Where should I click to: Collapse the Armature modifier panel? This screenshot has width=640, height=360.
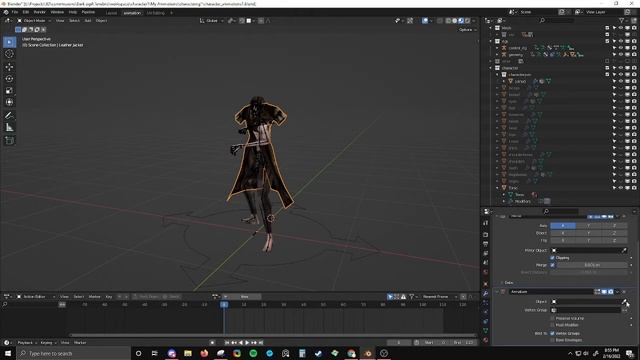tap(497, 292)
